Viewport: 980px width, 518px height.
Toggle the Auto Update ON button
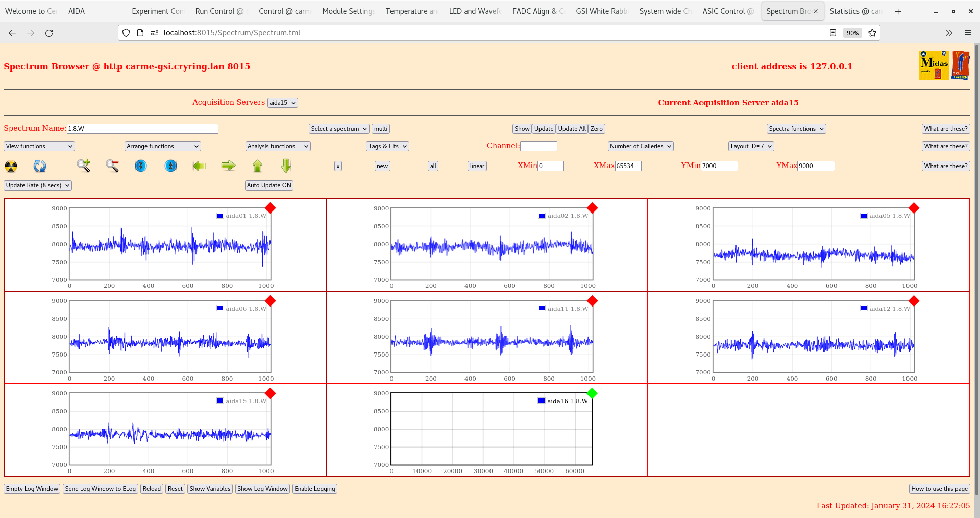click(269, 185)
